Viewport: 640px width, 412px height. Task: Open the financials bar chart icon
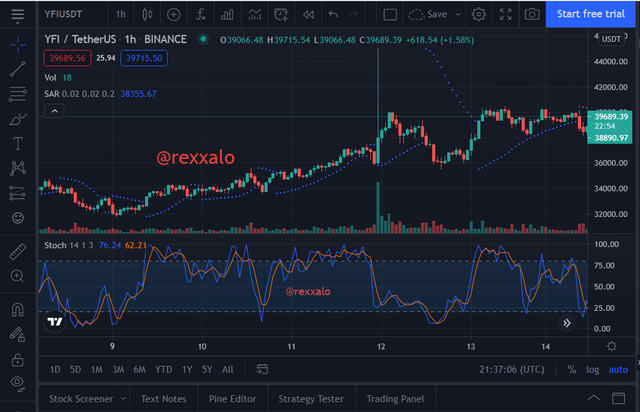pos(227,15)
